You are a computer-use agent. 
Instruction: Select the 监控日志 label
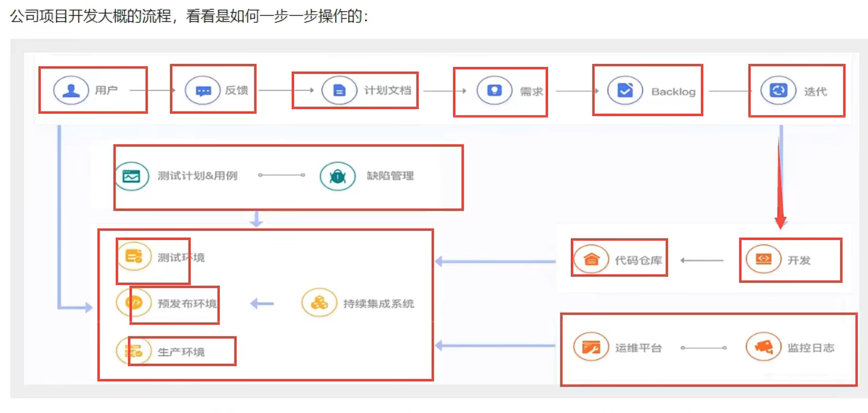[x=811, y=348]
